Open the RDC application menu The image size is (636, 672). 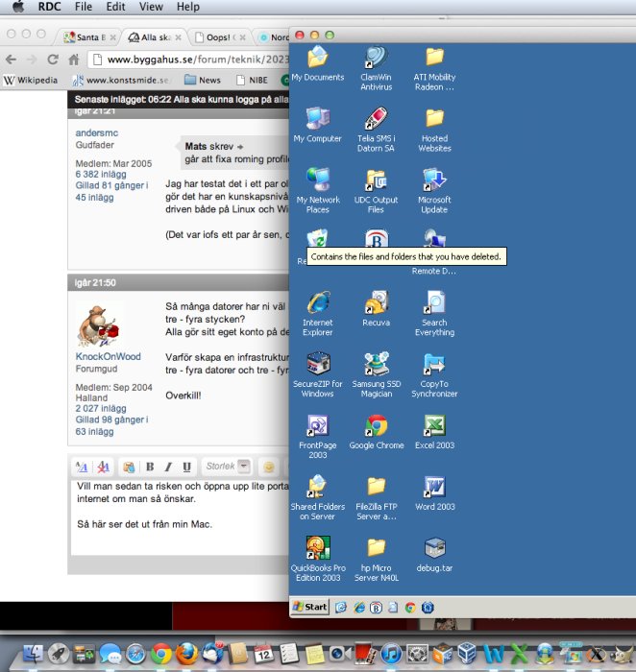point(49,7)
